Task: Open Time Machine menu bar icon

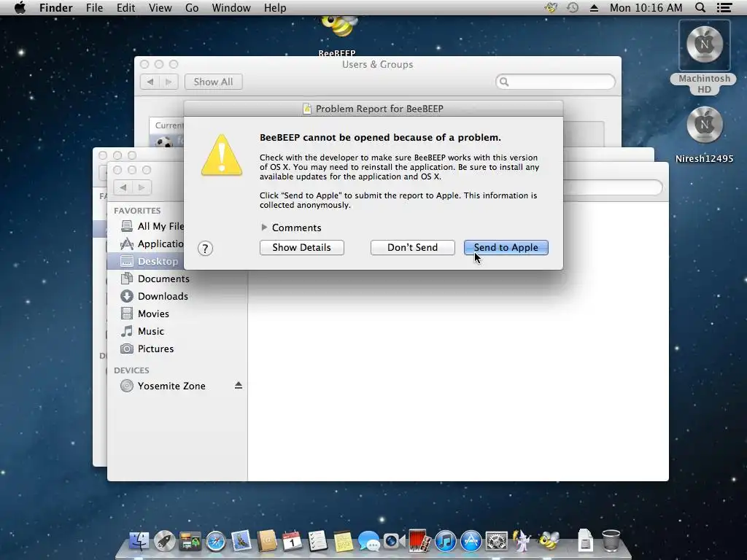Action: click(x=573, y=7)
